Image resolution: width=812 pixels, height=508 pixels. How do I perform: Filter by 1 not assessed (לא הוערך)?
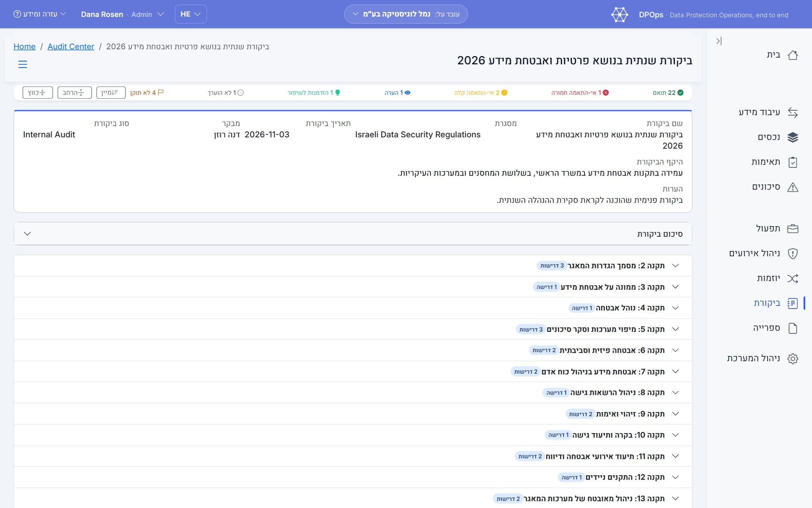[226, 93]
